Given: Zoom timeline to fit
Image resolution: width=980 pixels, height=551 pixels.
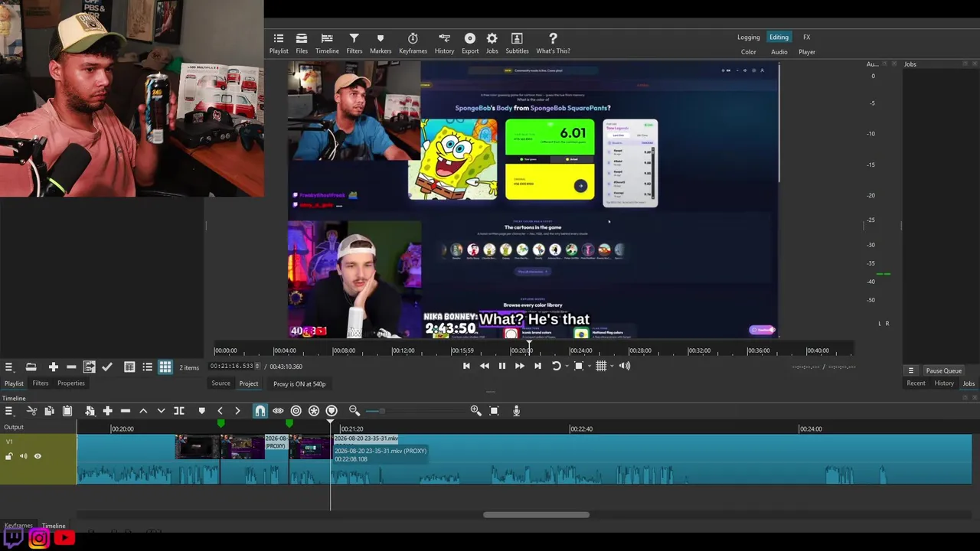Looking at the screenshot, I should (494, 411).
